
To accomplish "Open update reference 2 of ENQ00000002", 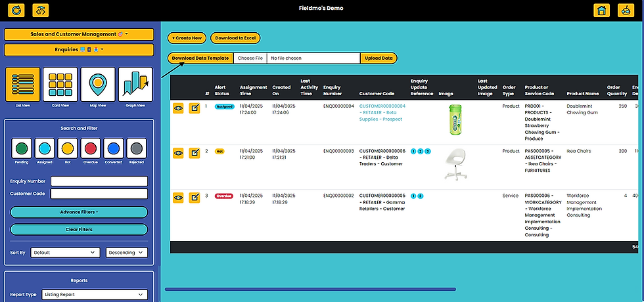I will pyautogui.click(x=421, y=196).
